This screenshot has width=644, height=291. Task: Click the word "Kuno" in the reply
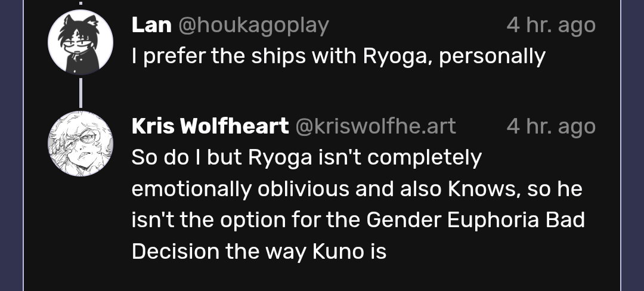337,252
